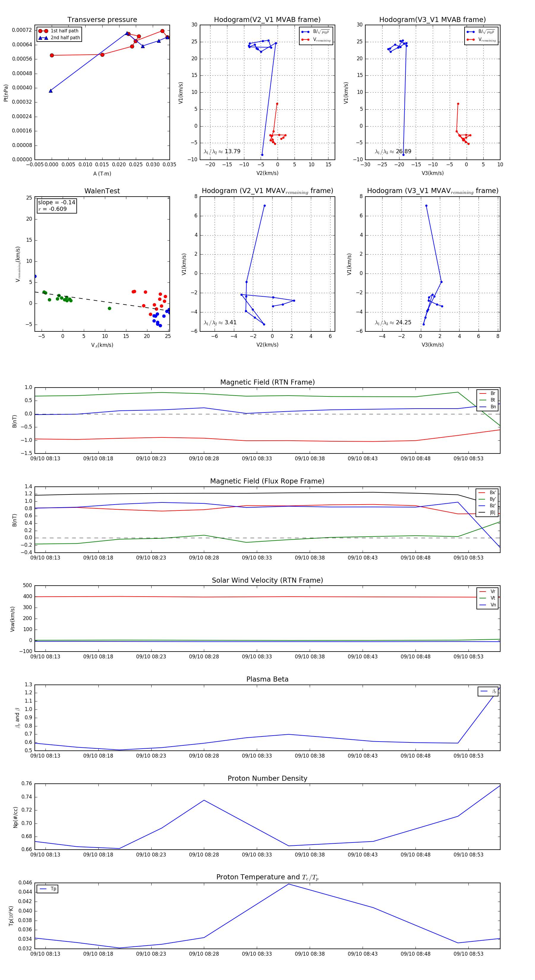Select the 'Magnetic Field (Flux Rope Frame)' title
Screen dimensions: 535x980
click(x=267, y=481)
